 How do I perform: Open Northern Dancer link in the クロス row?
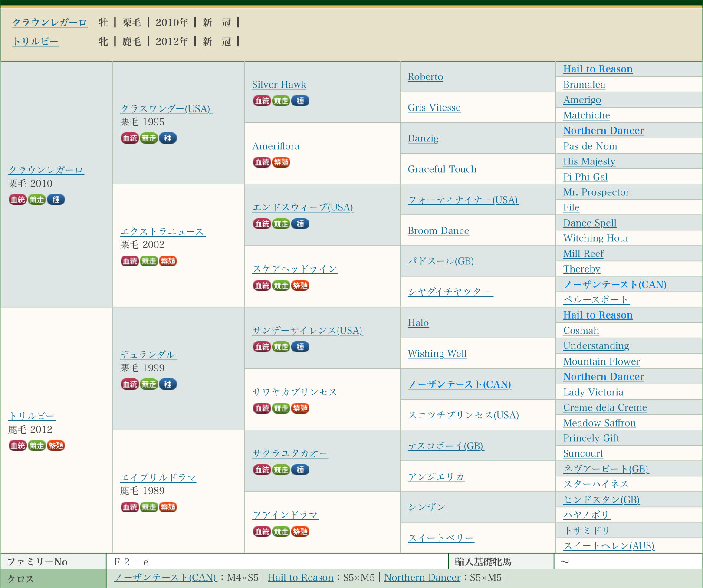[x=422, y=578]
